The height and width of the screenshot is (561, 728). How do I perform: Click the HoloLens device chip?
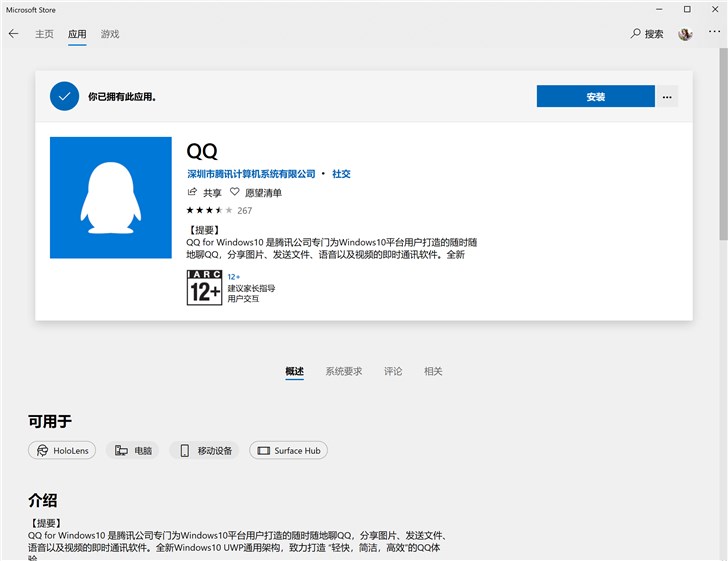tap(62, 450)
